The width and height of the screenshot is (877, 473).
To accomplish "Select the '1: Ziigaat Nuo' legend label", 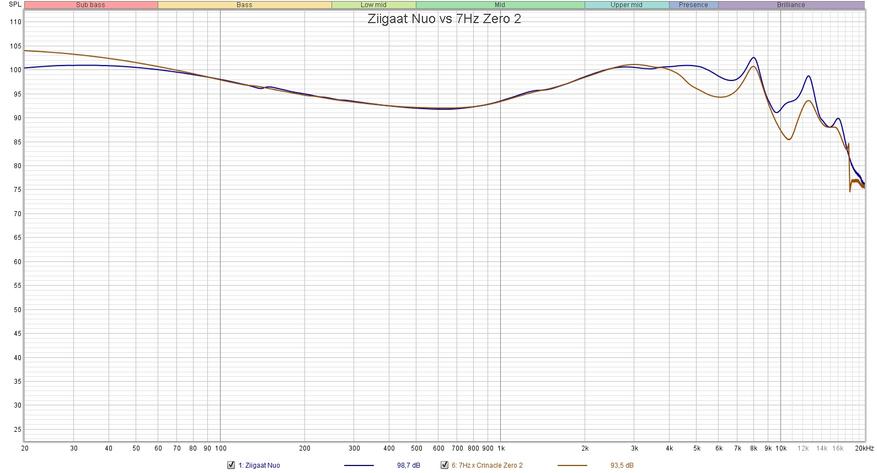I will 259,465.
